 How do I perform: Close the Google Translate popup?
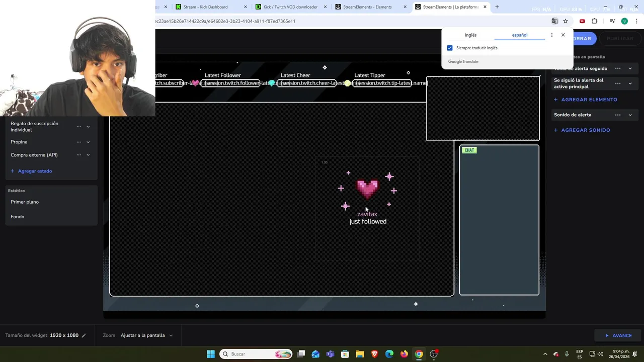coord(563,35)
